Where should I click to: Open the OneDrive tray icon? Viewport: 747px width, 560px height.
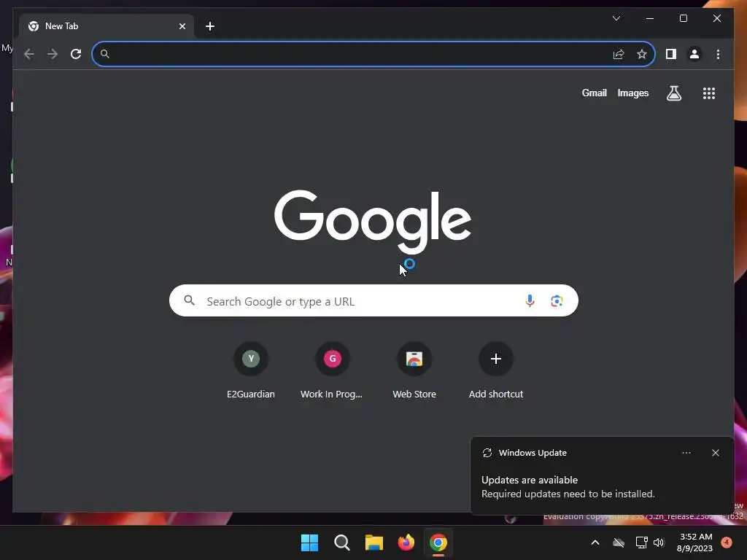pyautogui.click(x=619, y=542)
